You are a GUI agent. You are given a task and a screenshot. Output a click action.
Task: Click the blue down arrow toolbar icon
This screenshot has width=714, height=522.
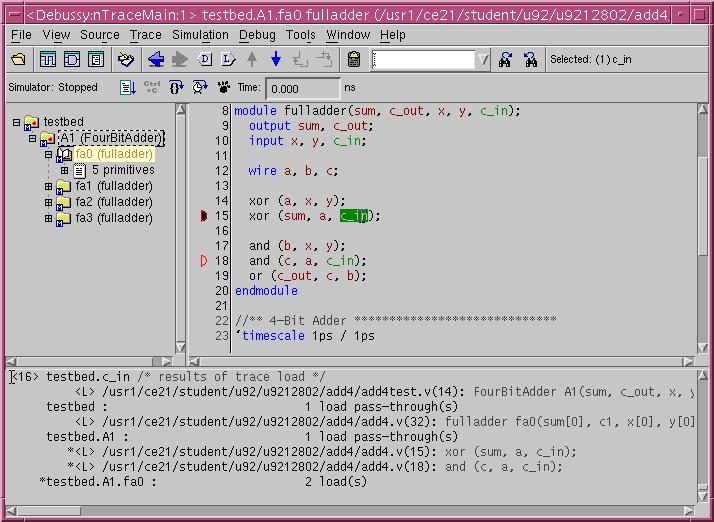[275, 60]
